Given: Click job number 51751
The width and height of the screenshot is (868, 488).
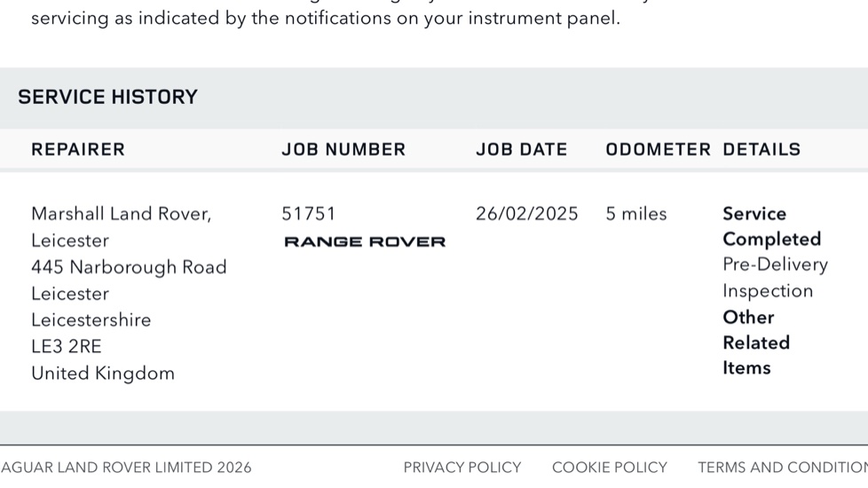Looking at the screenshot, I should pyautogui.click(x=309, y=214).
